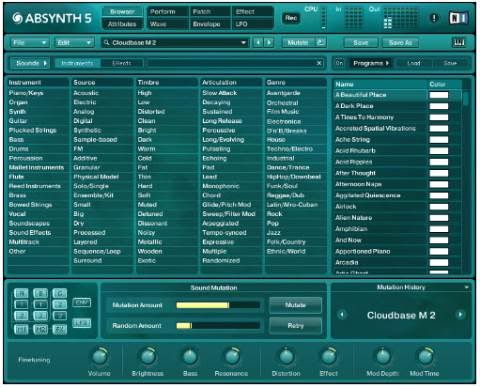Show the on-screen keyboard via keyboard icon

(459, 43)
